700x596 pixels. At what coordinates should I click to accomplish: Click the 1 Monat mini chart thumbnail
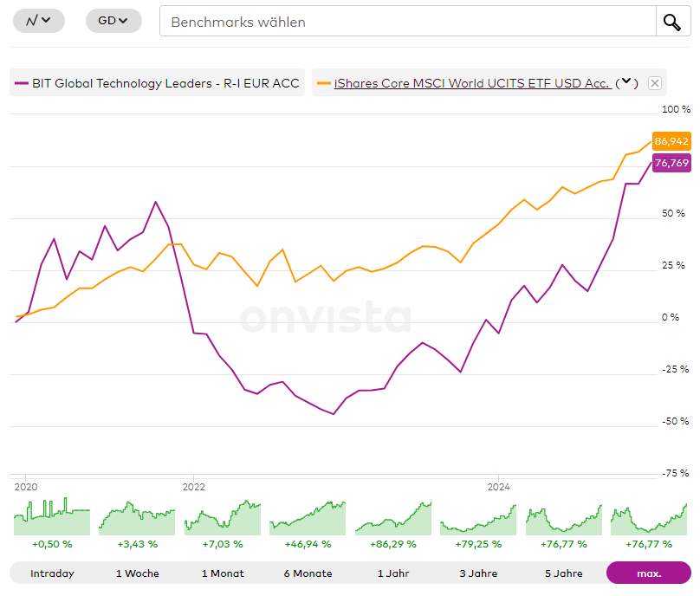click(223, 517)
